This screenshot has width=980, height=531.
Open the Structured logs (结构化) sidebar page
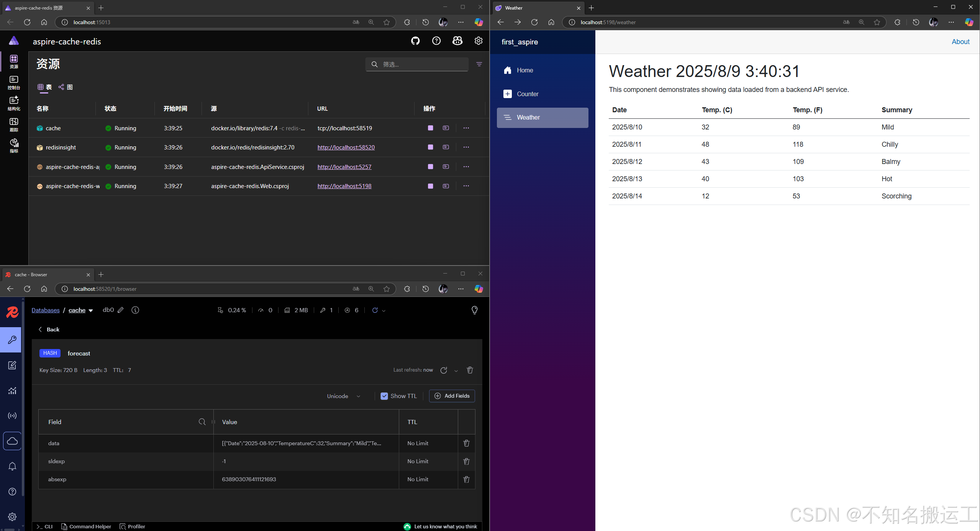14,104
